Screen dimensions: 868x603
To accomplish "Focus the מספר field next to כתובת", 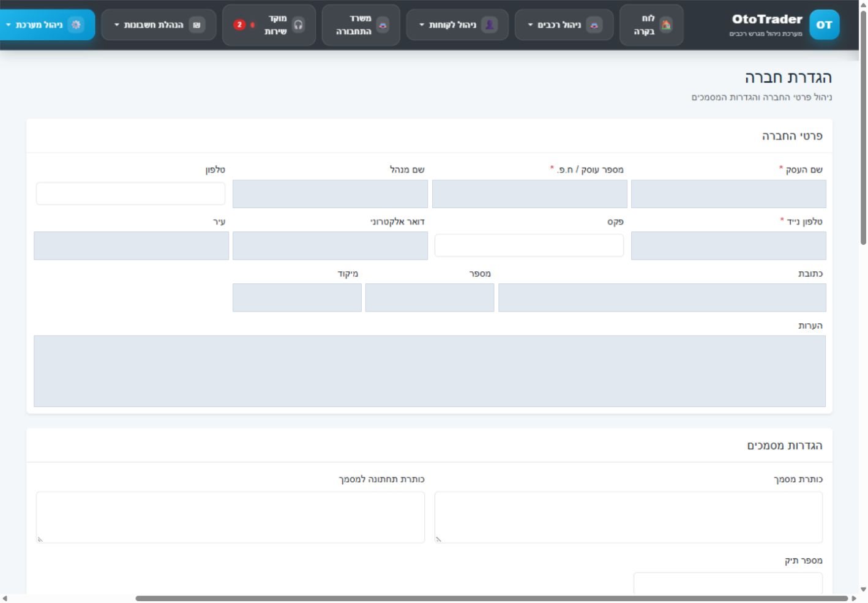I will pos(430,298).
